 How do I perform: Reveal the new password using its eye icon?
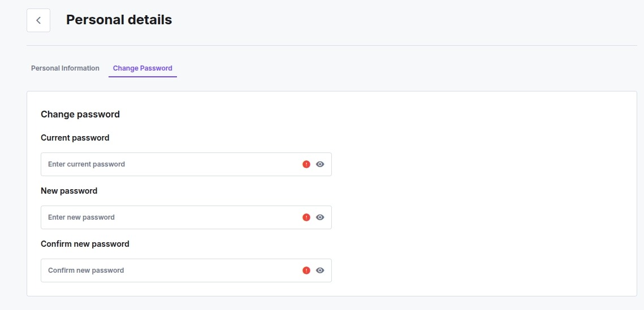click(x=321, y=217)
